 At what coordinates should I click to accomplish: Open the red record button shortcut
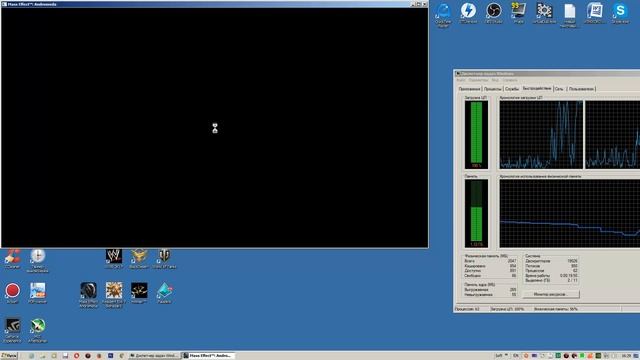click(12, 293)
